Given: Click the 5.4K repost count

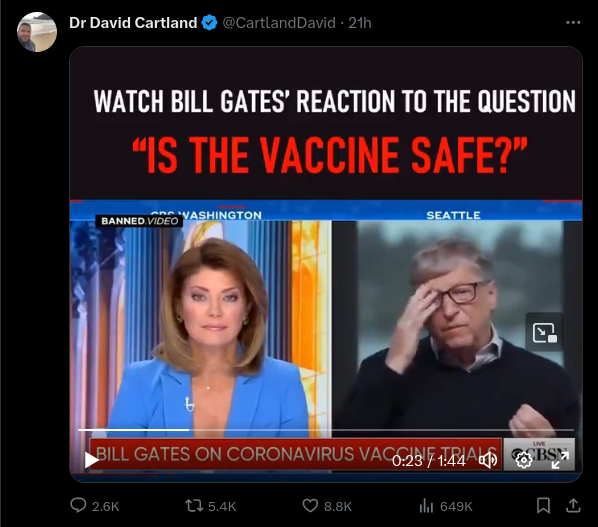Looking at the screenshot, I should point(222,506).
